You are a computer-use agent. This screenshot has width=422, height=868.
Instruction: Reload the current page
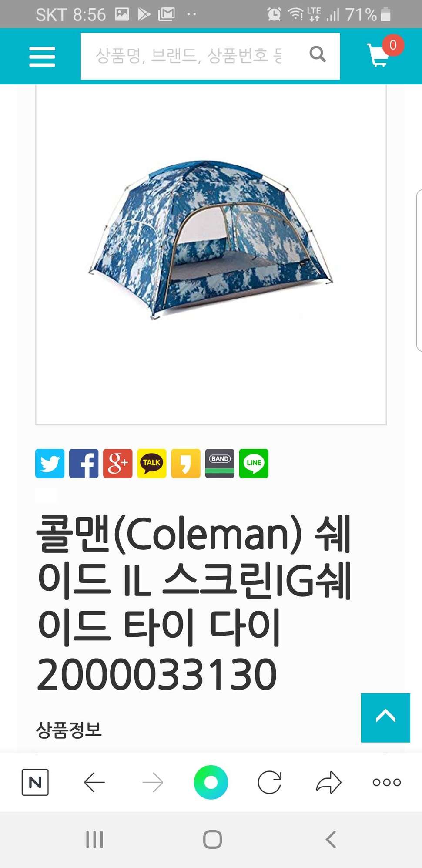point(270,782)
